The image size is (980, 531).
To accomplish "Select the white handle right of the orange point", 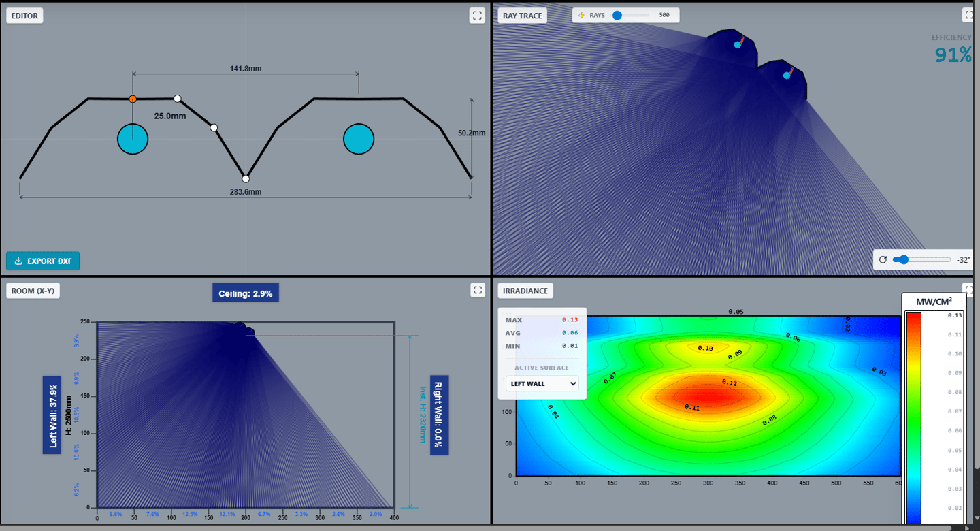I will [178, 99].
